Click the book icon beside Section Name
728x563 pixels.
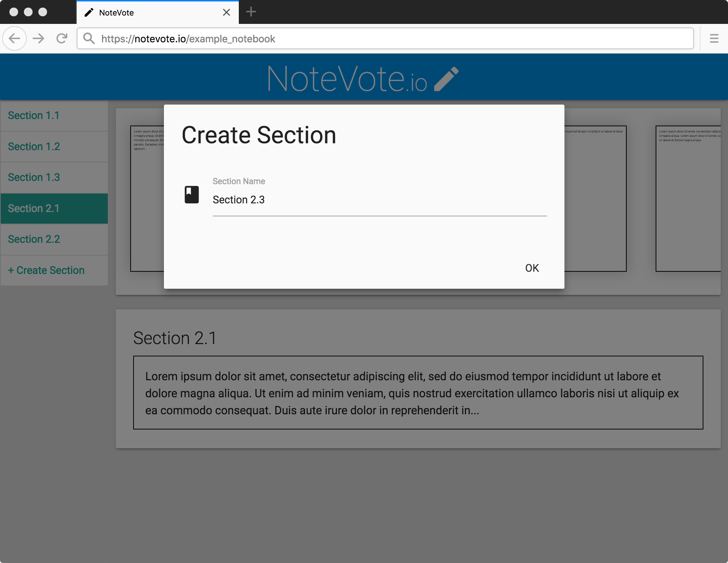[x=192, y=195]
